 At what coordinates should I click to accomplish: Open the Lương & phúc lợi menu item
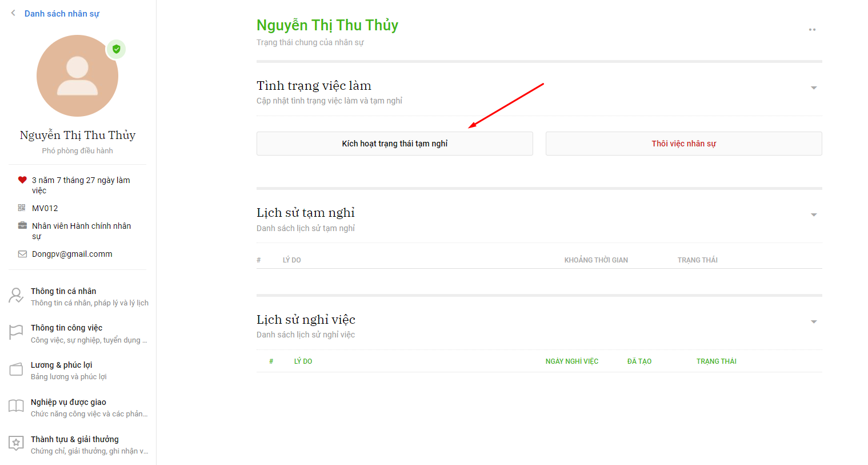[78, 370]
